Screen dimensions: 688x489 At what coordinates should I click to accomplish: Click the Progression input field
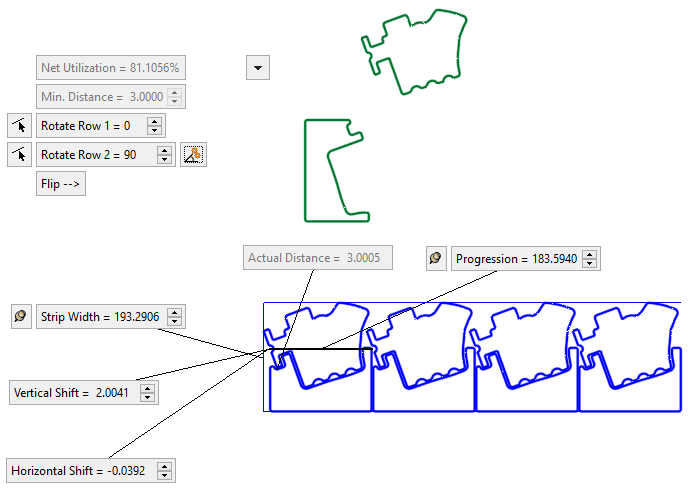526,259
